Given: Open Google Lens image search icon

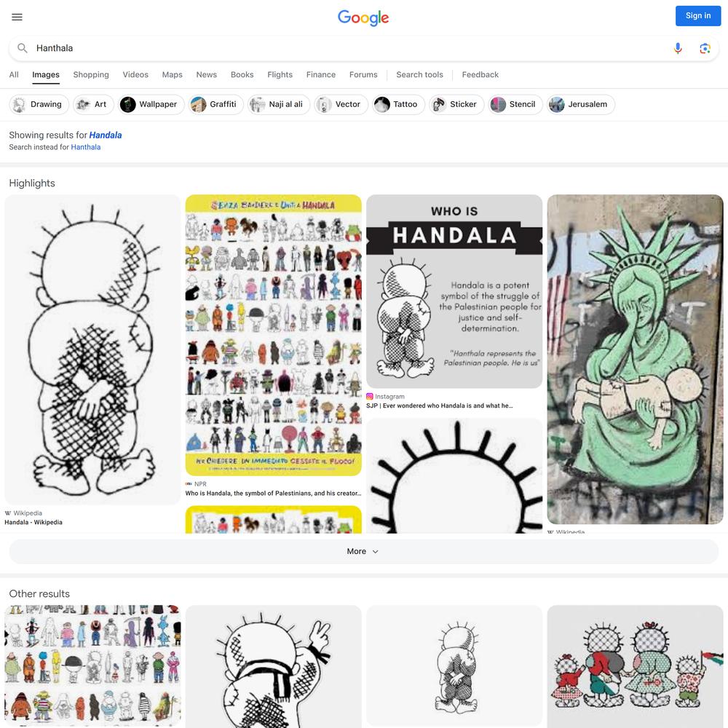Looking at the screenshot, I should tap(705, 48).
